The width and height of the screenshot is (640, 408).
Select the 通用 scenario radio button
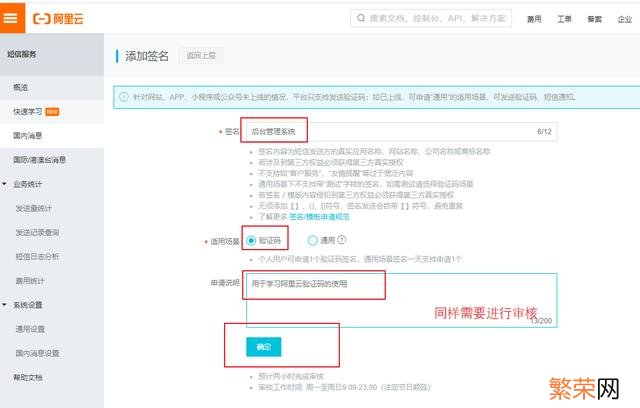click(x=313, y=241)
